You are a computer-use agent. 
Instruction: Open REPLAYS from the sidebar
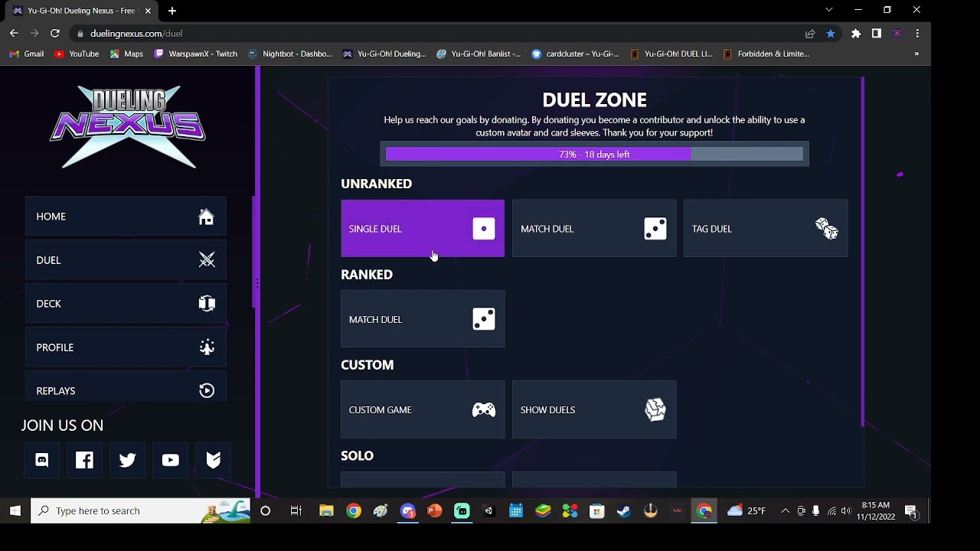126,388
